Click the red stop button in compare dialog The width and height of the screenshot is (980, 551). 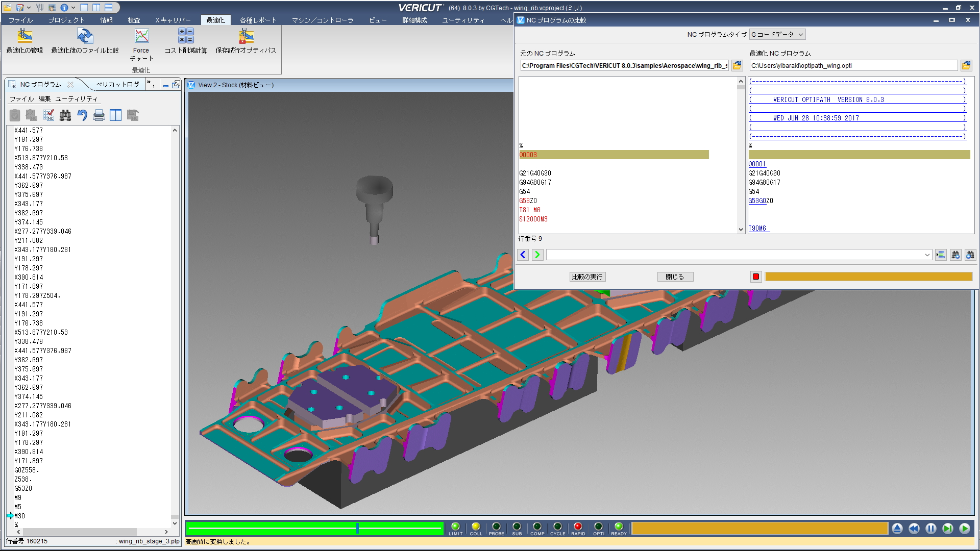tap(756, 277)
